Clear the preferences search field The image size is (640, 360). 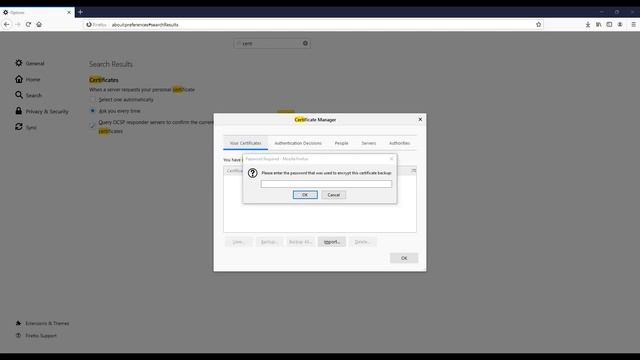[305, 43]
